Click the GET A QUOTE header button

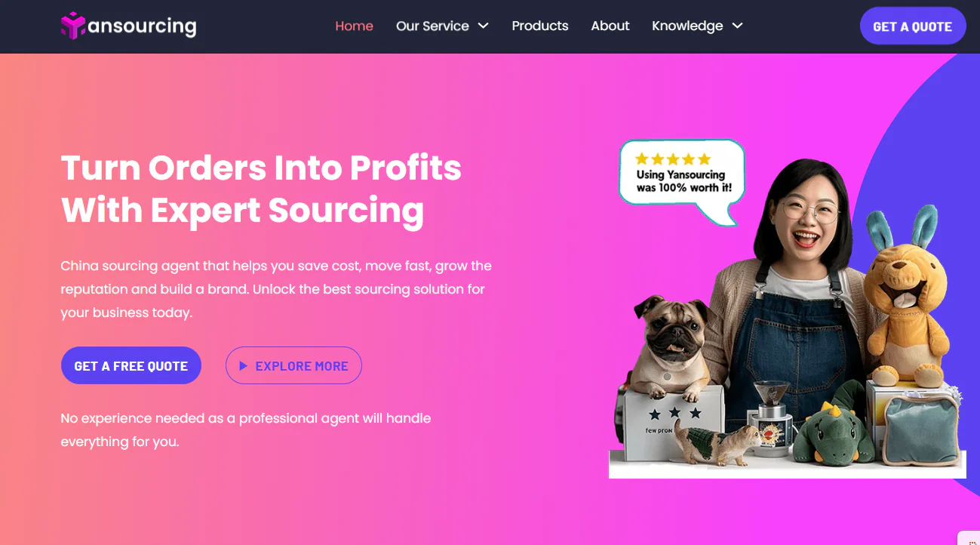tap(913, 26)
